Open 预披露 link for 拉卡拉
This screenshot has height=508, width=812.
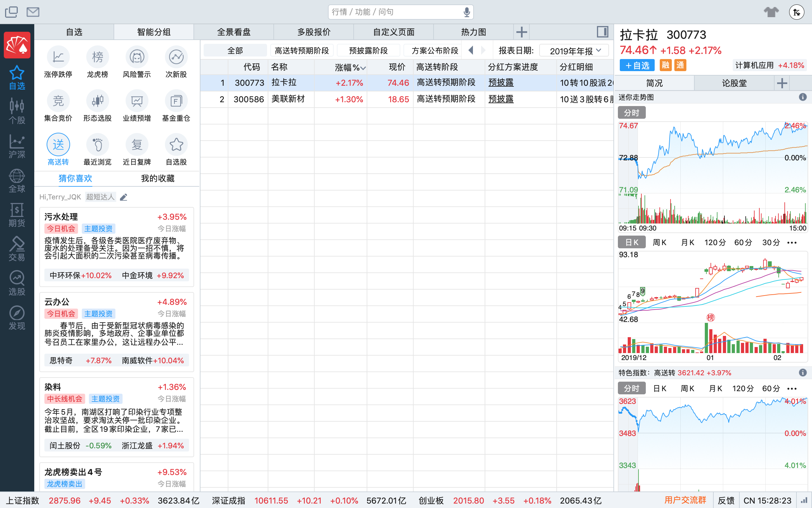(x=501, y=83)
